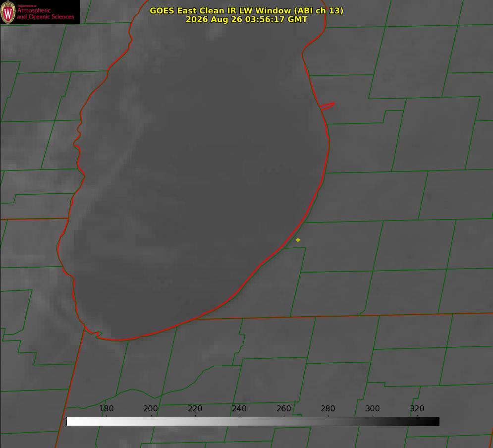
Task: Click the harbor notch on the southwestern shoreline
Action: [98, 334]
